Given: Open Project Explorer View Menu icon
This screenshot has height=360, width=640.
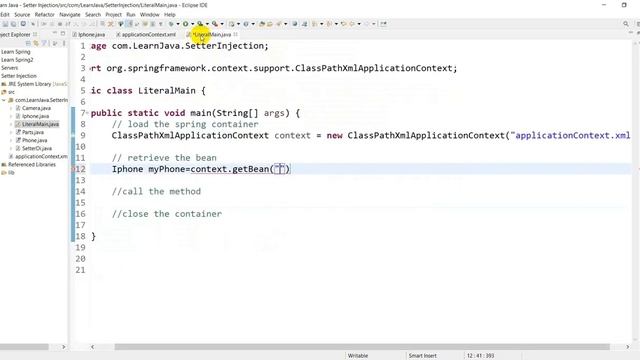Looking at the screenshot, I should click(63, 43).
